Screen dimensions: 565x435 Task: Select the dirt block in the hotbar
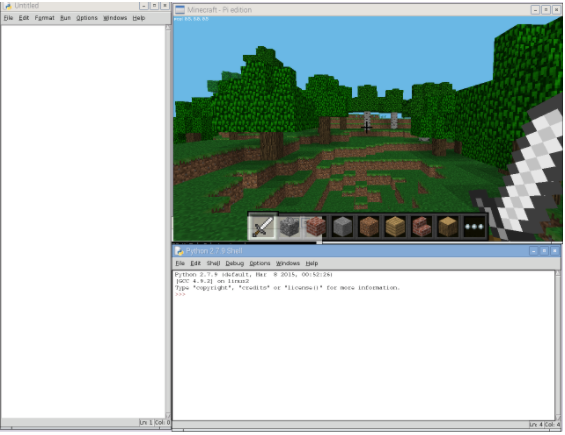[368, 227]
